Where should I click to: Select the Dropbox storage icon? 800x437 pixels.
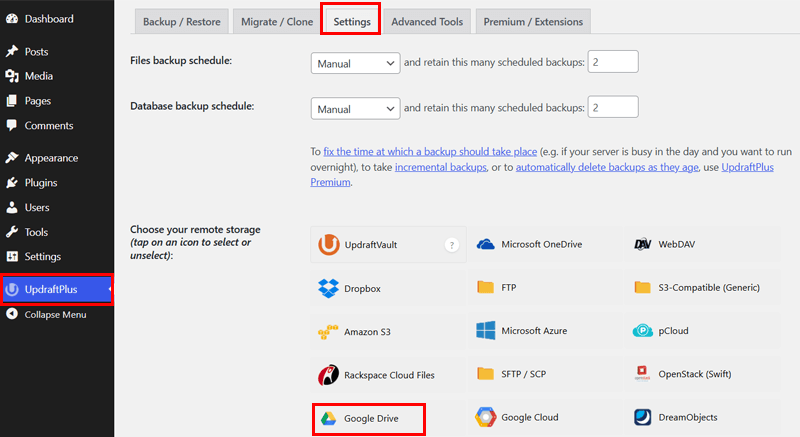coord(328,289)
